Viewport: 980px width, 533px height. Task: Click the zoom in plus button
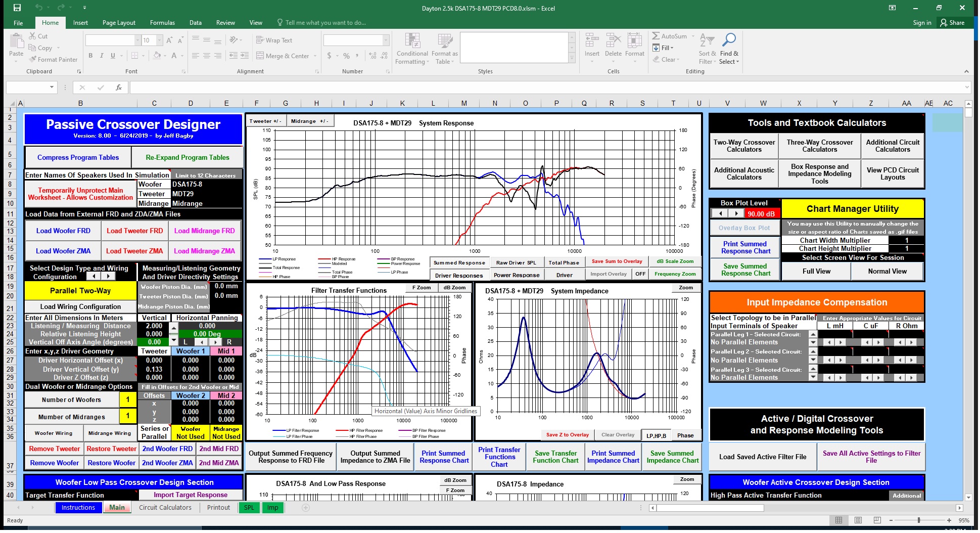tap(949, 520)
